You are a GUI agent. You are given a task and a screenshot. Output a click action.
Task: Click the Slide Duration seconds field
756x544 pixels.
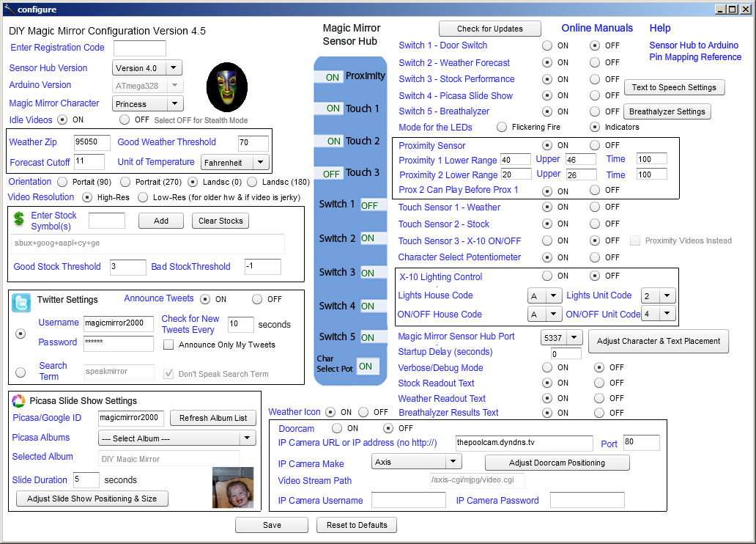[86, 479]
